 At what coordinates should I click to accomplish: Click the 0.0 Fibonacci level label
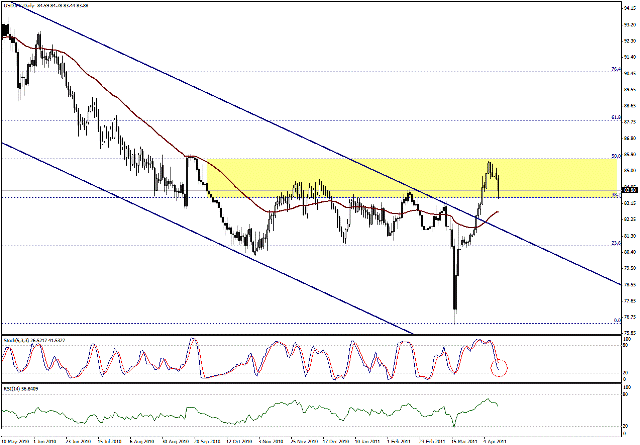tap(615, 320)
